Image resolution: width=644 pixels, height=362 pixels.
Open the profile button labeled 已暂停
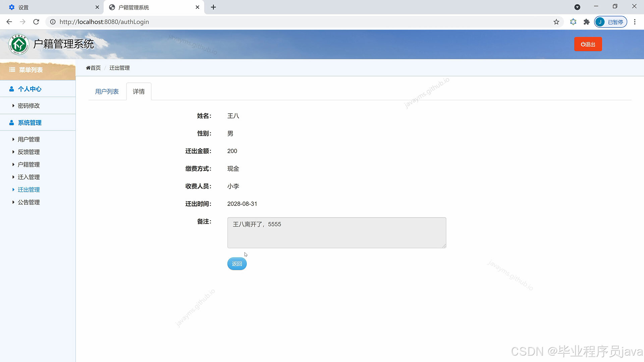pyautogui.click(x=610, y=22)
